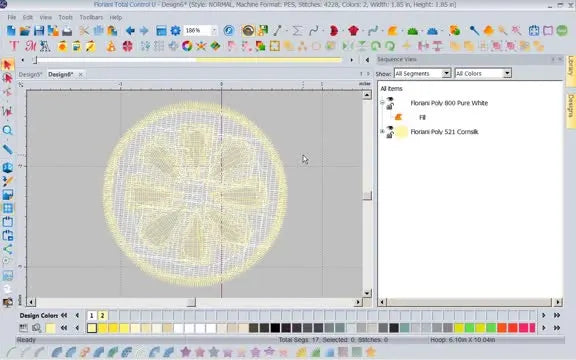Click the double-left arrow beside Design Colors
The image size is (576, 360).
pos(64,315)
